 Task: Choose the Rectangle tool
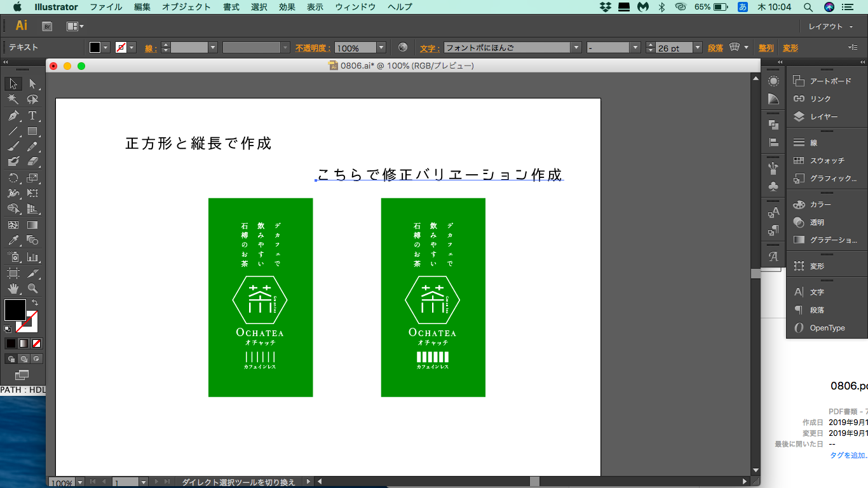coord(32,132)
